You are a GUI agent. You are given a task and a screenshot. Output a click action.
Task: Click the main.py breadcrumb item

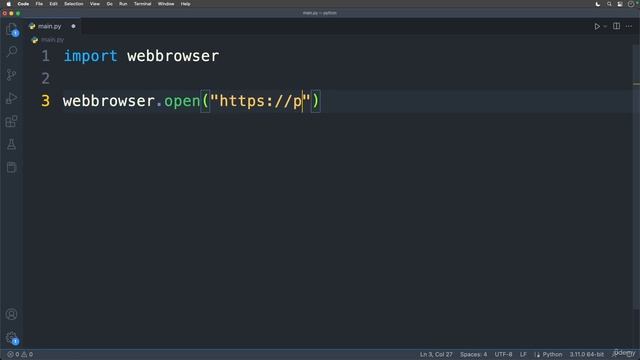(x=52, y=40)
